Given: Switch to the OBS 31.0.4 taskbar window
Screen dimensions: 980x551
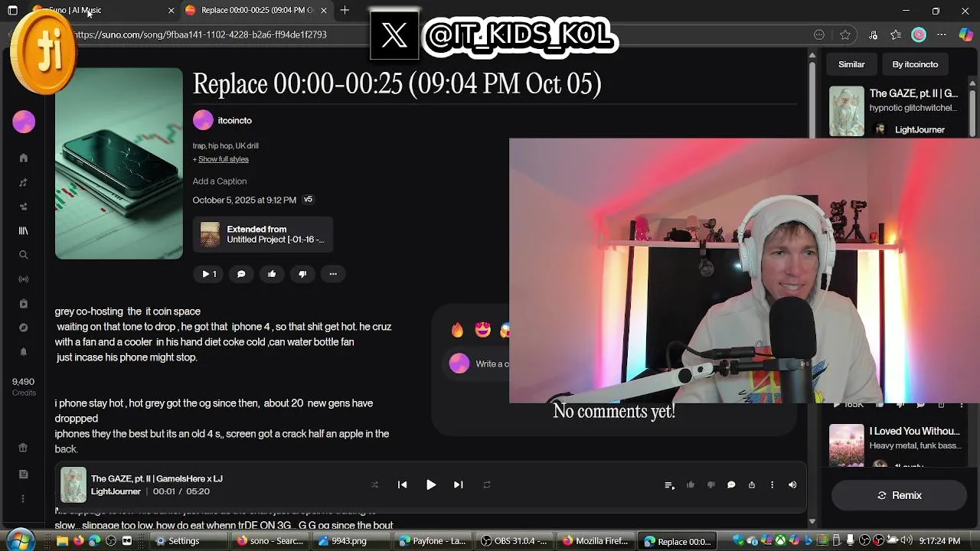Looking at the screenshot, I should 514,541.
